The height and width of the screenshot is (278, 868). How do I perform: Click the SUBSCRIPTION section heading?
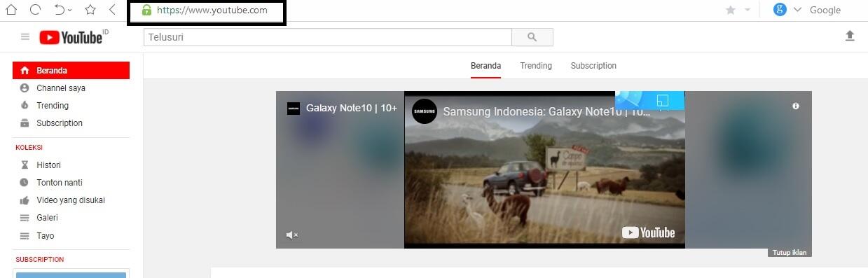point(40,260)
